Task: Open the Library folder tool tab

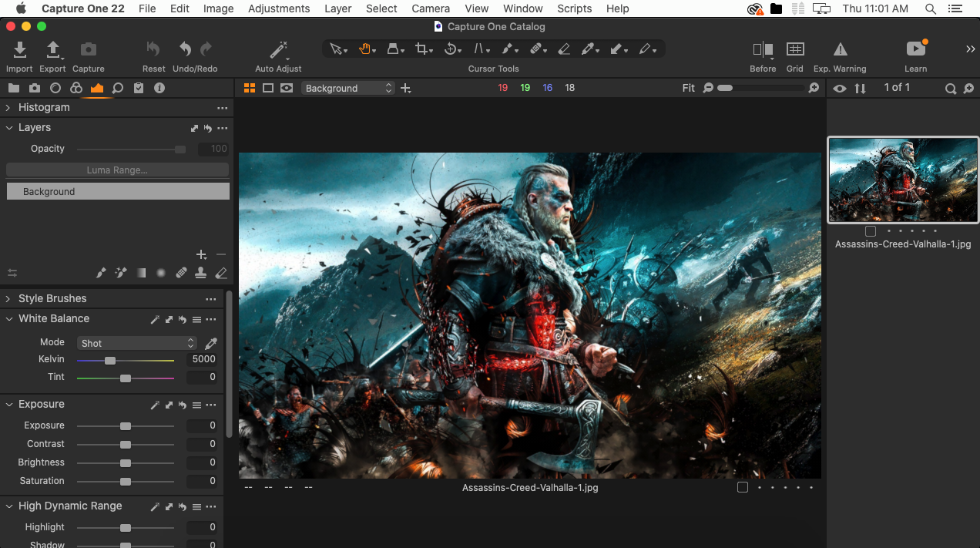Action: point(14,88)
